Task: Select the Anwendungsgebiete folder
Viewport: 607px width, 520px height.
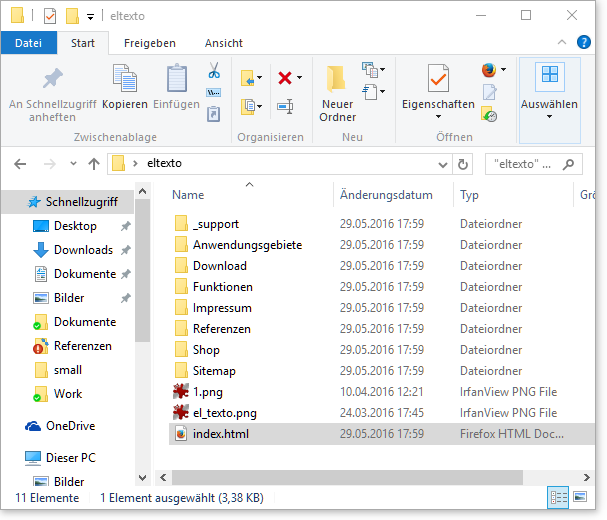Action: (x=248, y=245)
